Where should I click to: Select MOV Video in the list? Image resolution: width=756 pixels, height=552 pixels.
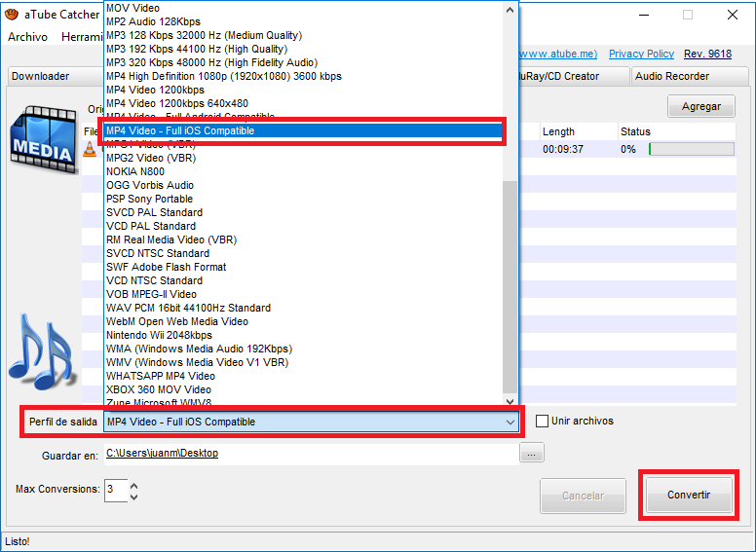303,8
